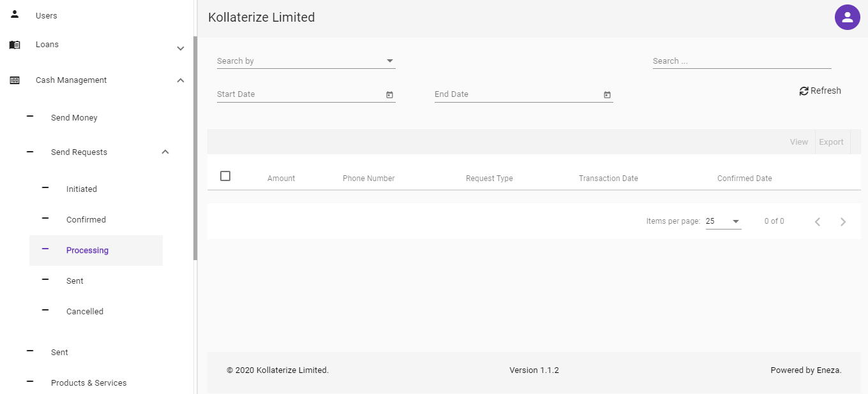Click the Users person icon in sidebar
868x394 pixels.
tap(15, 14)
